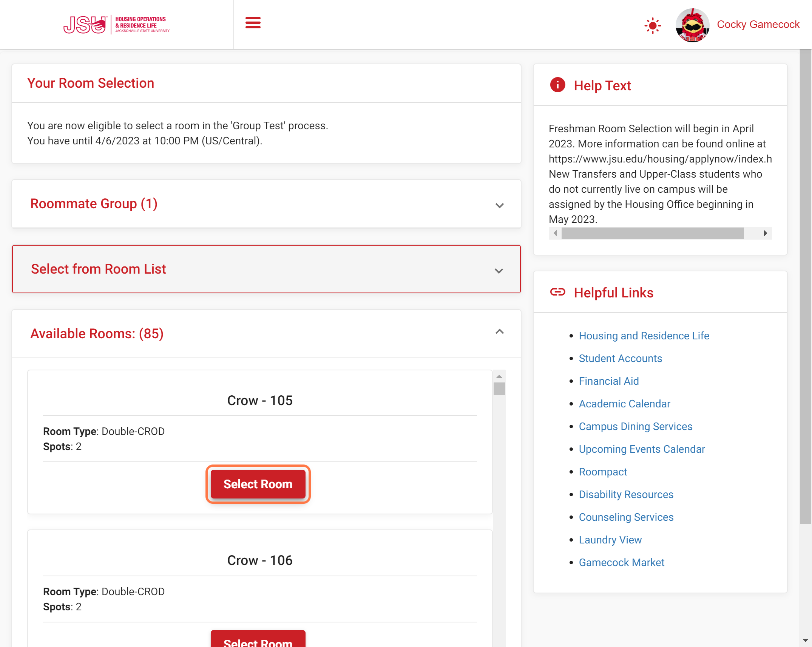Open the Upcoming Events Calendar link
This screenshot has width=812, height=647.
click(642, 449)
